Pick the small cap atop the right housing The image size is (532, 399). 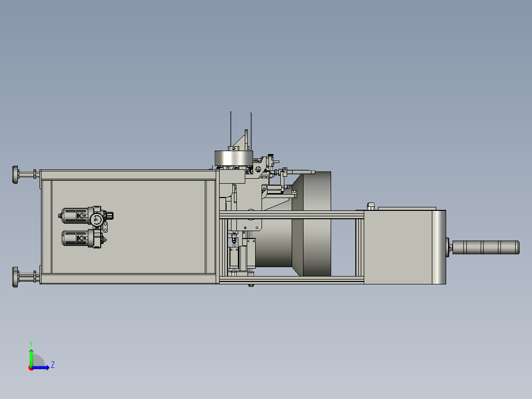click(371, 206)
